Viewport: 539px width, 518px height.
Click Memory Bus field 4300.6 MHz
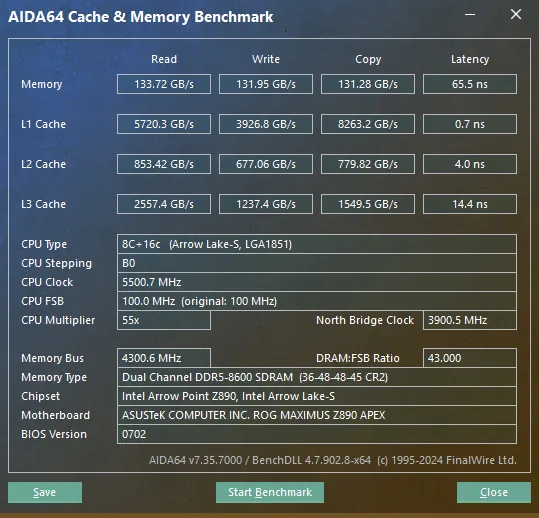click(x=164, y=358)
